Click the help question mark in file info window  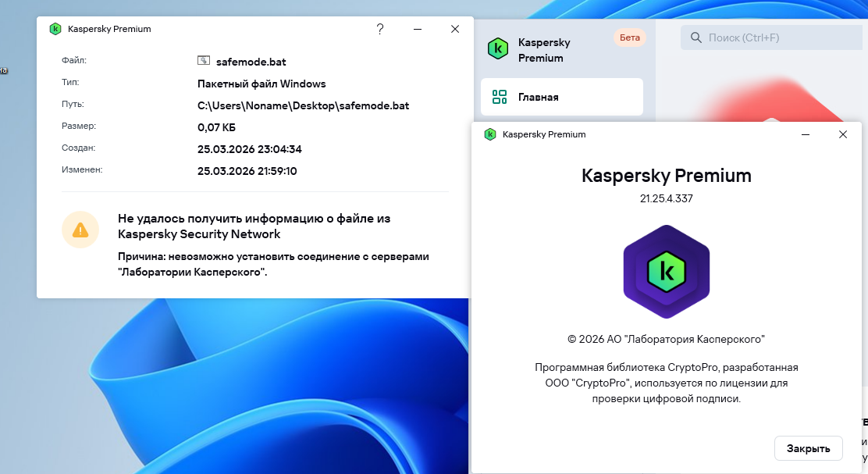[379, 30]
